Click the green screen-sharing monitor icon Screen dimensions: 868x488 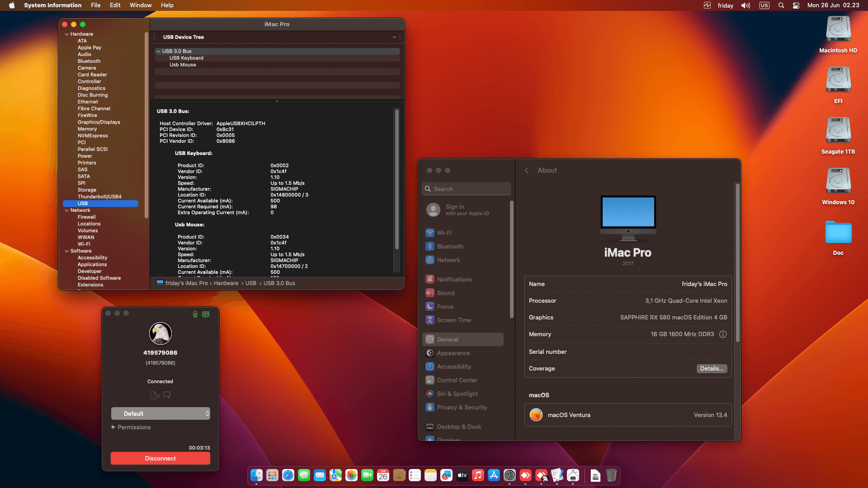pyautogui.click(x=206, y=314)
